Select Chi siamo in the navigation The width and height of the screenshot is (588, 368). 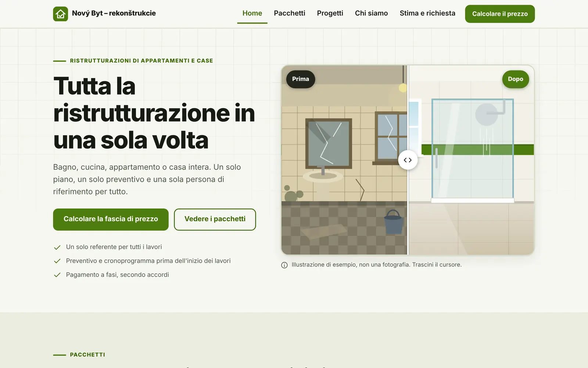coord(371,13)
